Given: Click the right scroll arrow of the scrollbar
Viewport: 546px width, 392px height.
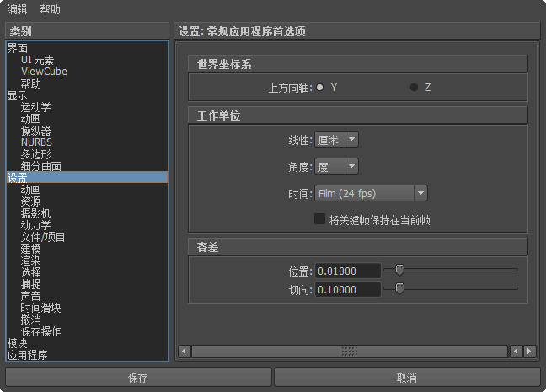Looking at the screenshot, I should (530, 352).
